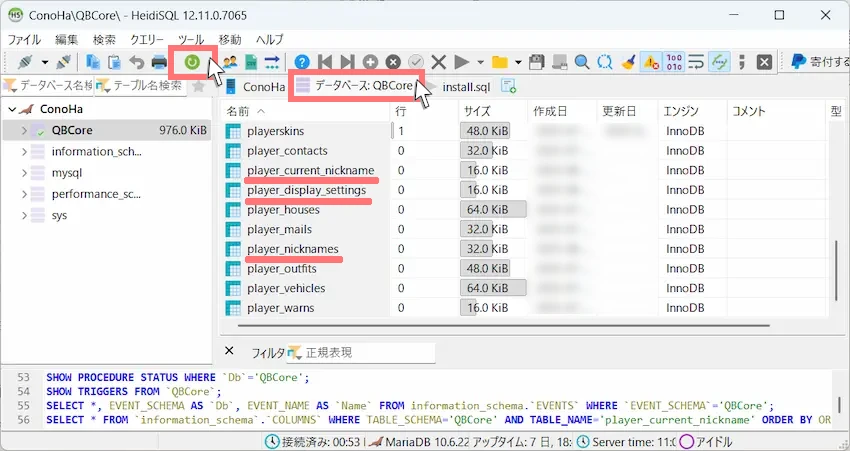
Task: Toggle stop-on-errors warning icon
Action: (651, 62)
